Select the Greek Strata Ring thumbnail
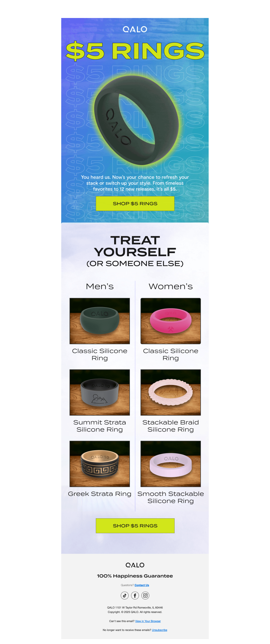Viewport: 270px width, 644px height. pyautogui.click(x=100, y=464)
